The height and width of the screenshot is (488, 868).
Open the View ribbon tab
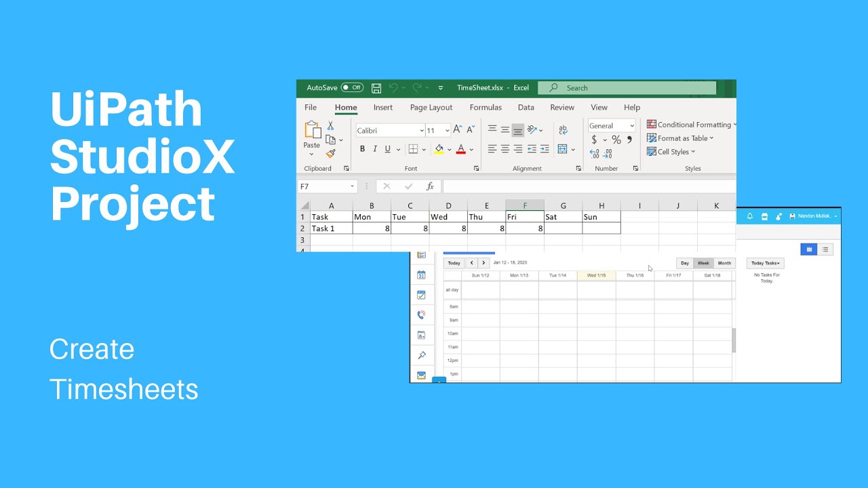coord(599,107)
